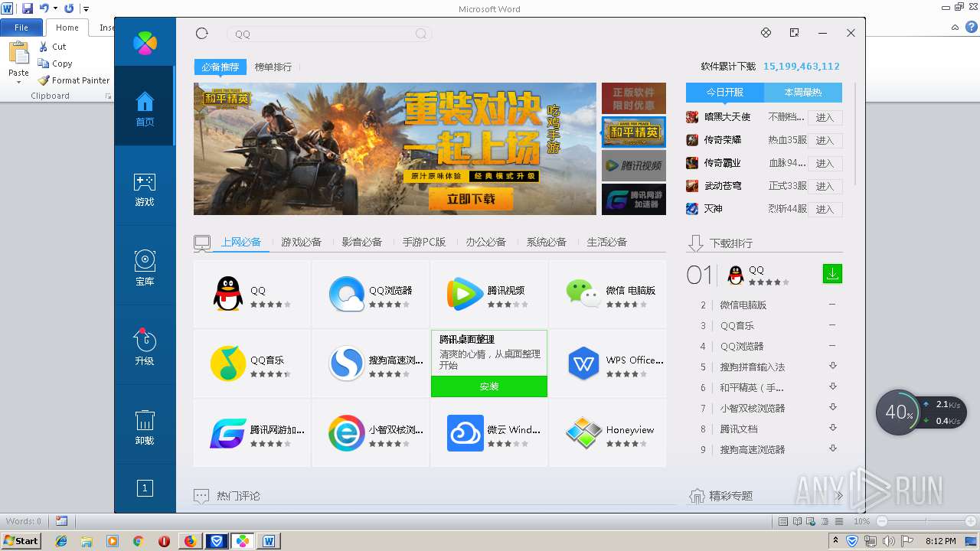
Task: Select the 手游PC版 category tab
Action: click(424, 242)
